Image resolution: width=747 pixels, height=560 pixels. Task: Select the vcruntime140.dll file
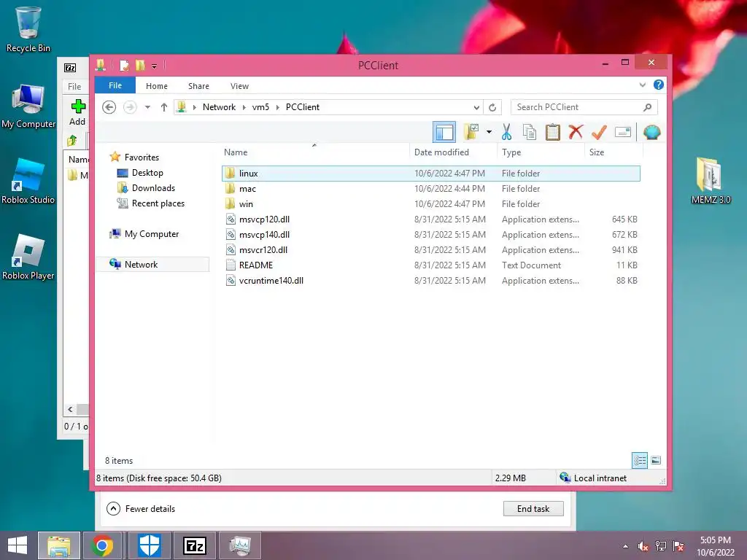430,281
